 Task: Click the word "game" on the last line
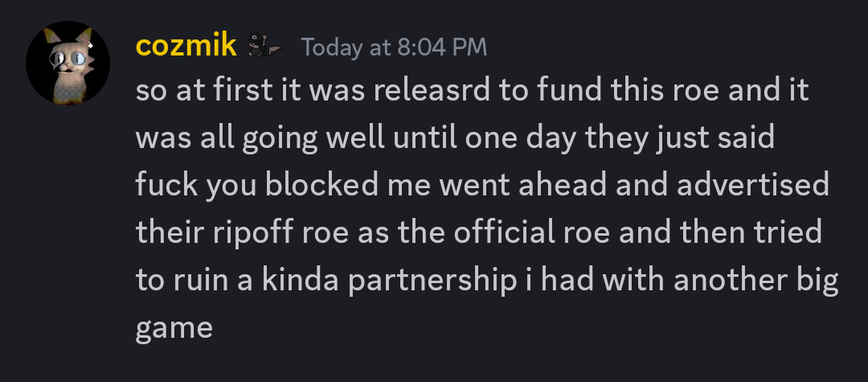(174, 328)
